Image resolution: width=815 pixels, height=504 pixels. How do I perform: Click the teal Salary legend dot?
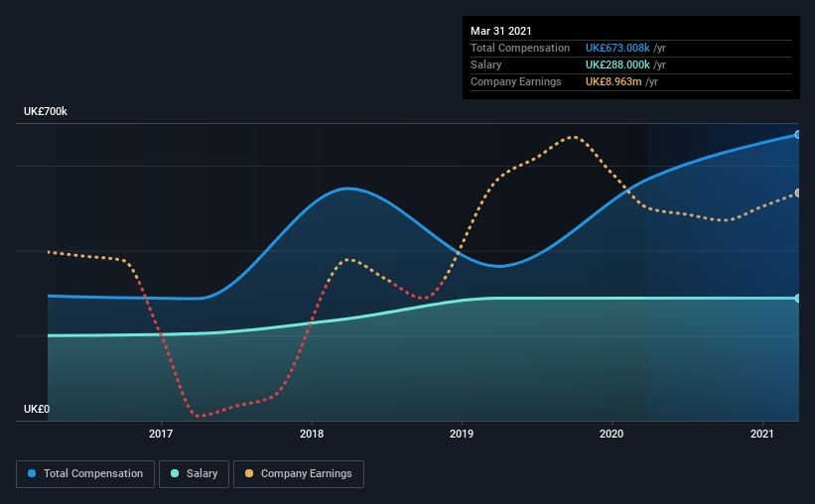tap(175, 473)
